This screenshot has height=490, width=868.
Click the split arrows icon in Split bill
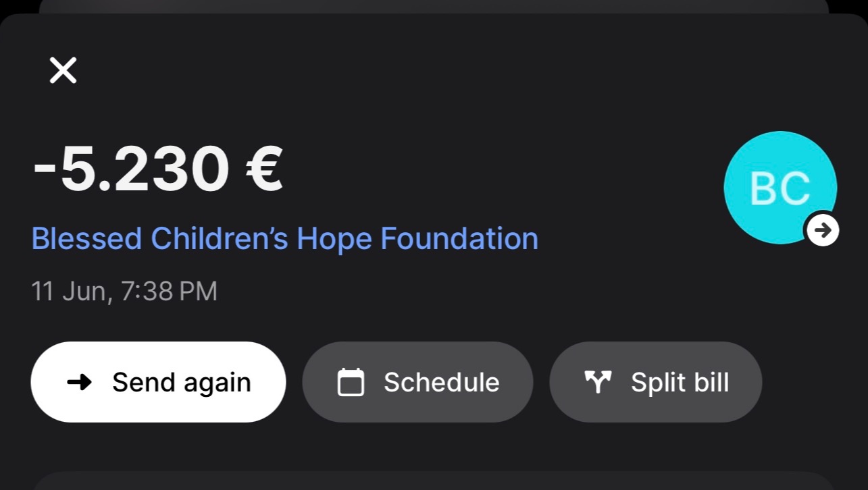(598, 382)
